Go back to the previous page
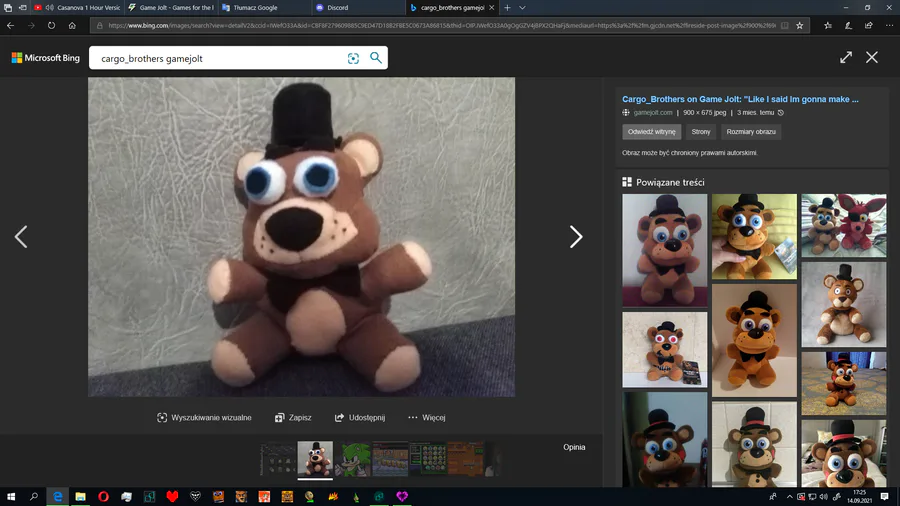This screenshot has width=900, height=506. click(x=10, y=25)
